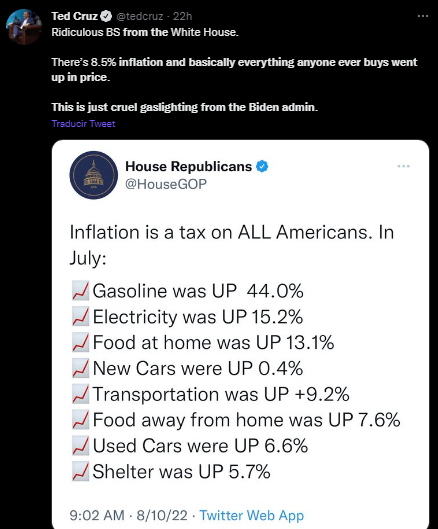Open the more options menu on Ted Cruz's tweet
Screen dimensions: 438x529
[422, 16]
